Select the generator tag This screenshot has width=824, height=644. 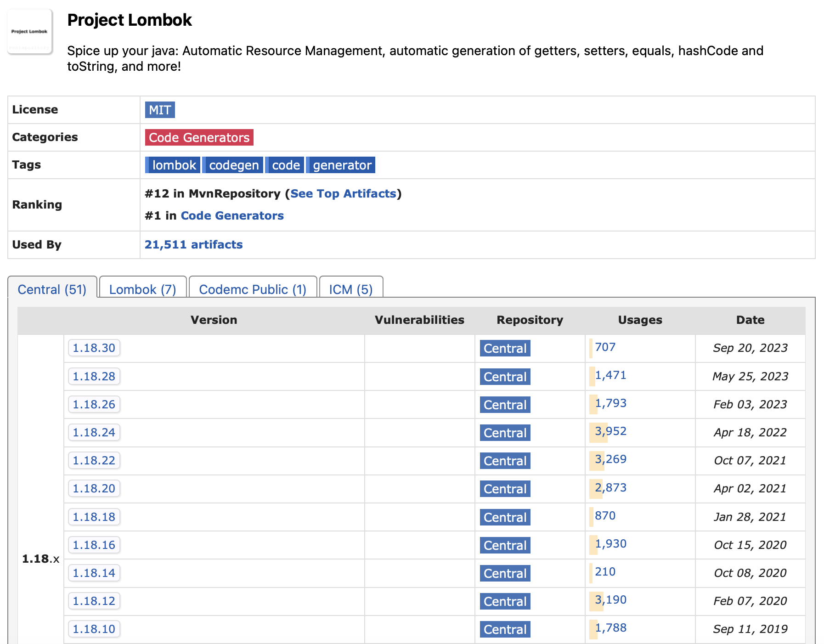pyautogui.click(x=341, y=165)
